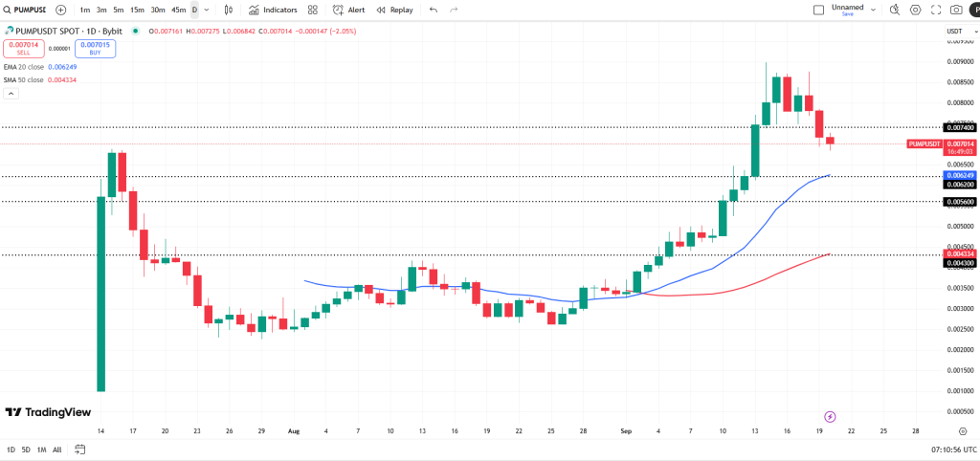Screen dimensions: 980x461
Task: Open the candlestick chart type selector
Action: tap(228, 10)
